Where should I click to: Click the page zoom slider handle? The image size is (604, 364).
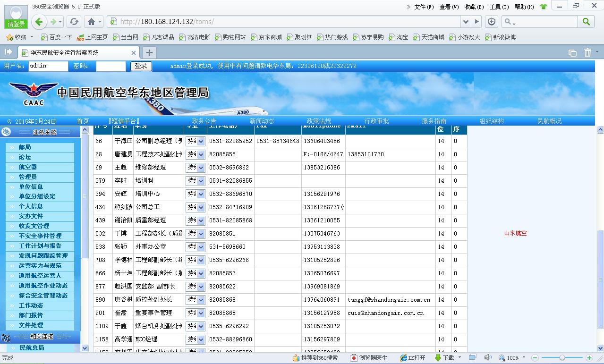pos(562,358)
